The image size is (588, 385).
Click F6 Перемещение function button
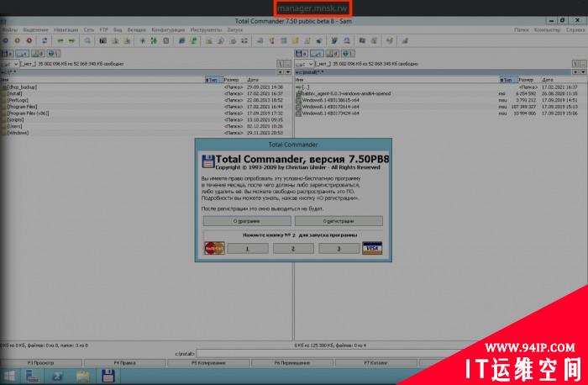(292, 363)
